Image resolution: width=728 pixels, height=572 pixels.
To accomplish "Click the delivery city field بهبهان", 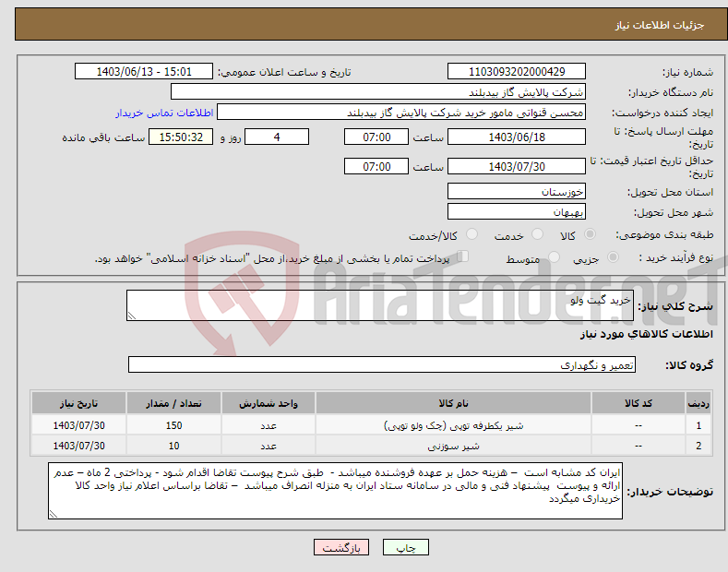I will (517, 211).
